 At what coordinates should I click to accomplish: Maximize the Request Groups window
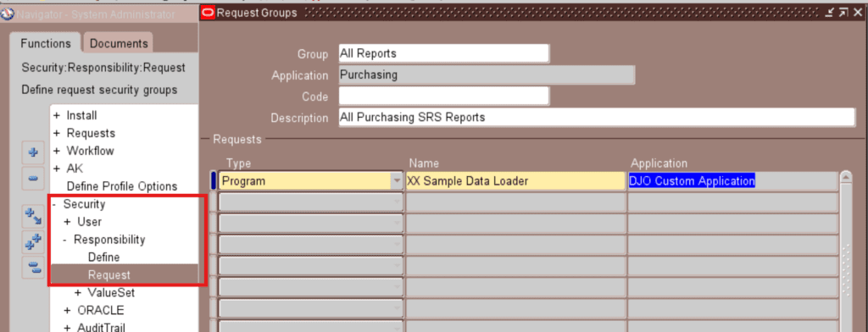tap(843, 13)
